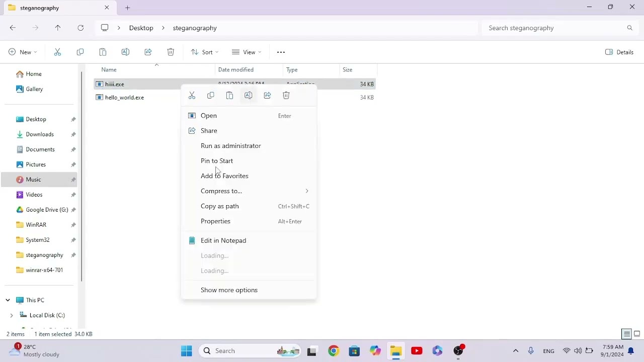
Task: Open Properties from the context menu
Action: point(249,221)
